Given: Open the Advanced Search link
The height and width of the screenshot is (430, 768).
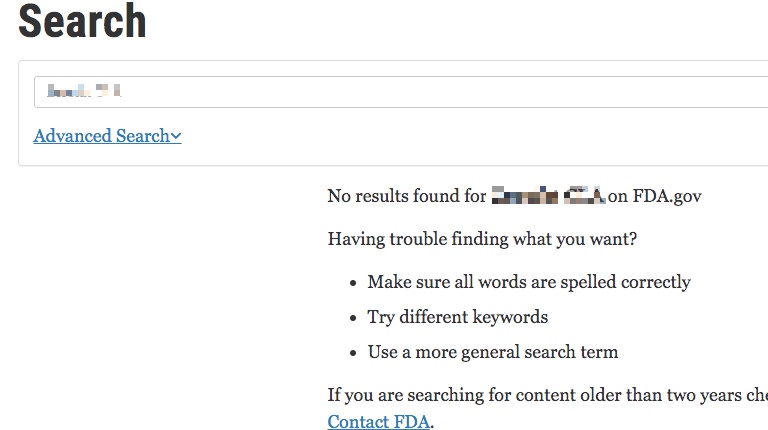Looking at the screenshot, I should (101, 136).
